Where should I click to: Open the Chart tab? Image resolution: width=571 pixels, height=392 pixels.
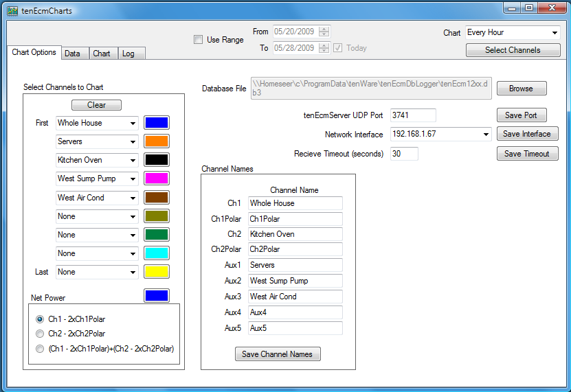point(104,54)
